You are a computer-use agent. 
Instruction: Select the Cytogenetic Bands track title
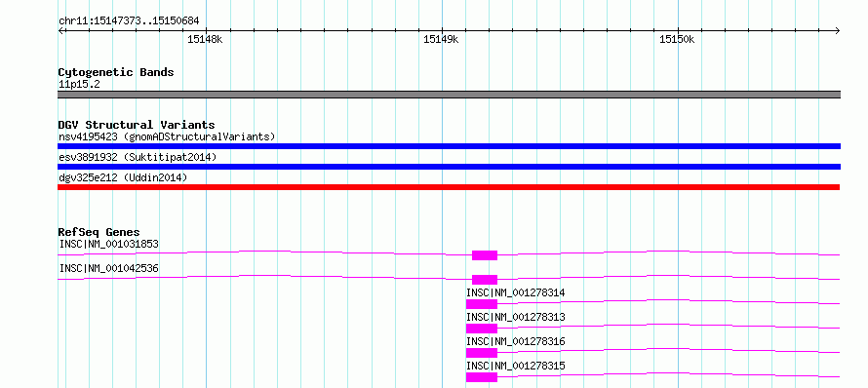pyautogui.click(x=116, y=72)
